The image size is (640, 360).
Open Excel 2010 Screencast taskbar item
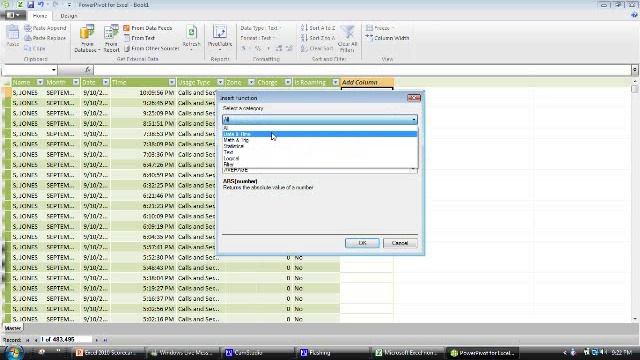tap(106, 353)
